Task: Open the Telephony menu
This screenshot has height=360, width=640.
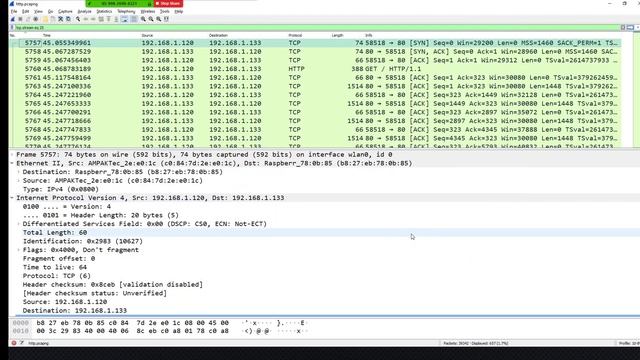Action: (126, 11)
